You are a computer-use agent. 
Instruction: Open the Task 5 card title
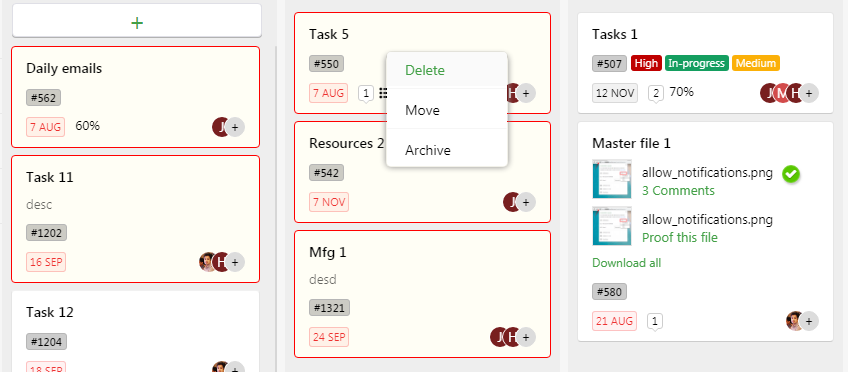tap(329, 35)
